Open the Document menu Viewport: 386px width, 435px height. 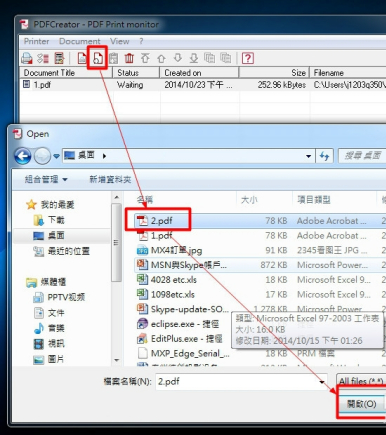(x=80, y=41)
